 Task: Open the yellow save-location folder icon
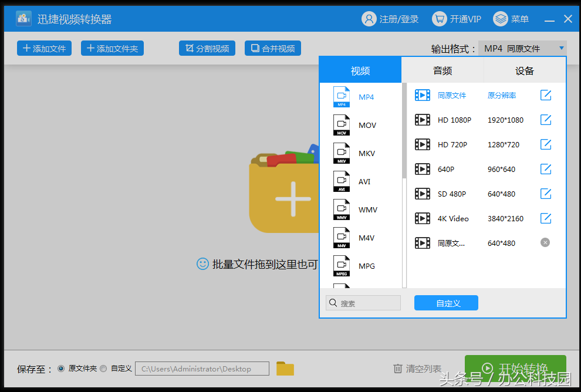pos(285,369)
